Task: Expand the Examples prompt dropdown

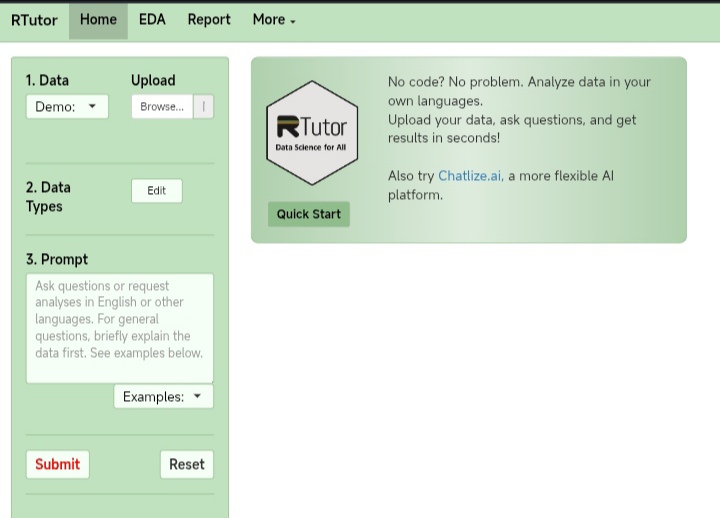Action: click(163, 396)
